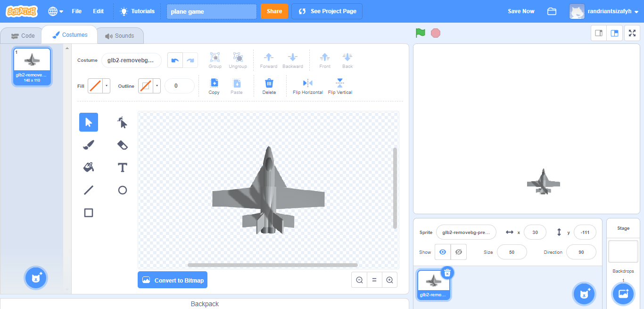Viewport: 644px width, 309px height.
Task: Show the sprite with eye icon
Action: pyautogui.click(x=443, y=252)
